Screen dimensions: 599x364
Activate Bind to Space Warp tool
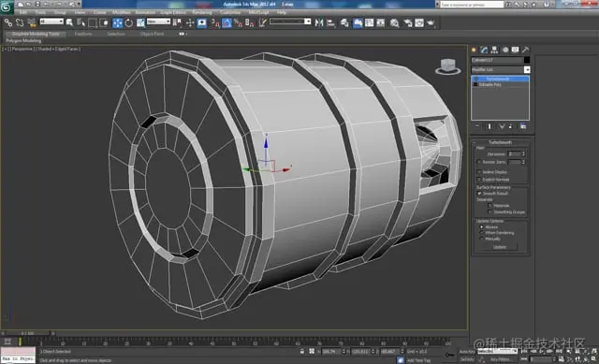[31, 22]
